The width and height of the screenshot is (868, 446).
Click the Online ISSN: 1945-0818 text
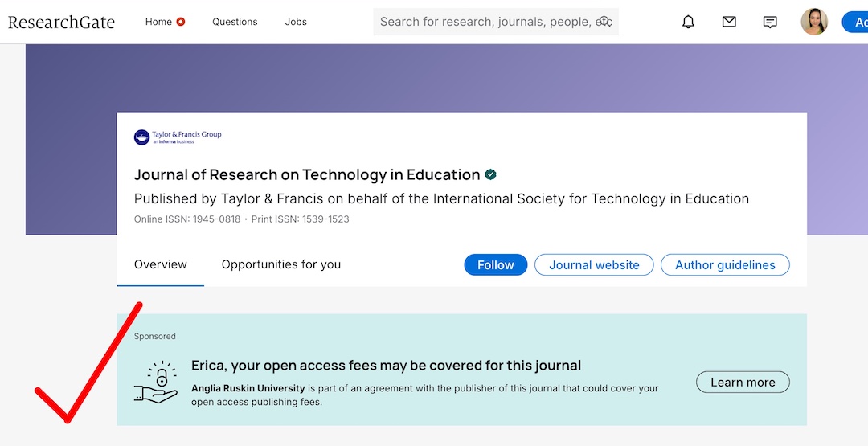tap(187, 219)
